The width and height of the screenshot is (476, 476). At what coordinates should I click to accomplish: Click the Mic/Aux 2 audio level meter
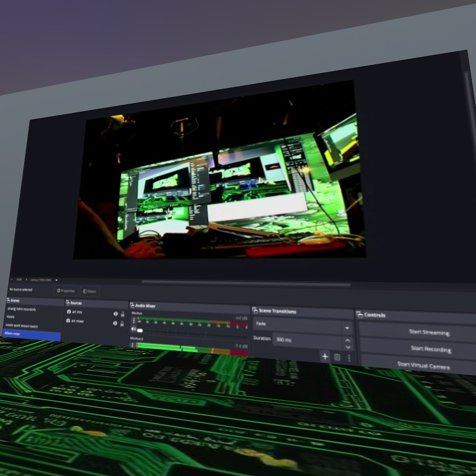[x=192, y=349]
